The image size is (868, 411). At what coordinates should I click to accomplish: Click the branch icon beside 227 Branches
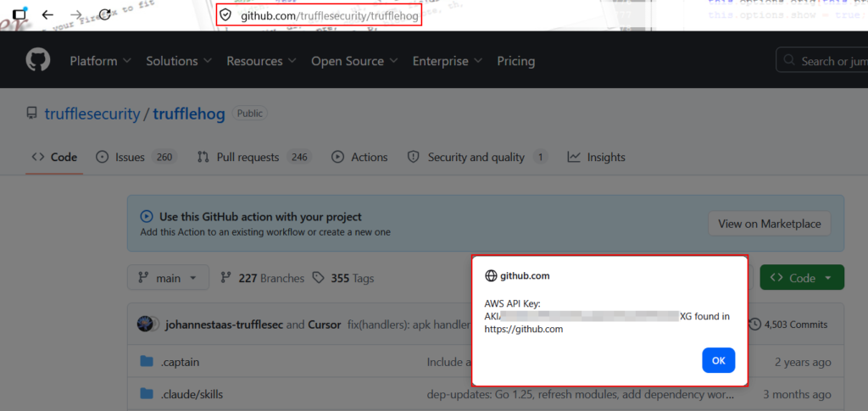[225, 278]
